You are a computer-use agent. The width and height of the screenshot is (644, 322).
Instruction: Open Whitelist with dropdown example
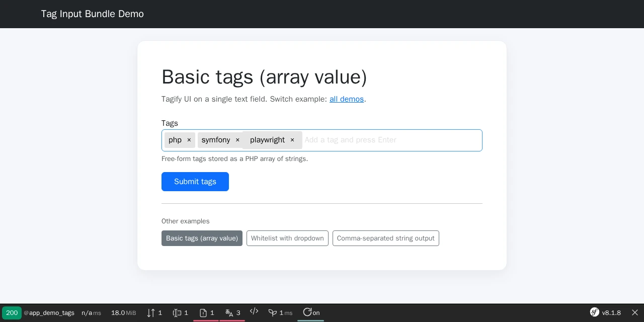click(x=287, y=238)
